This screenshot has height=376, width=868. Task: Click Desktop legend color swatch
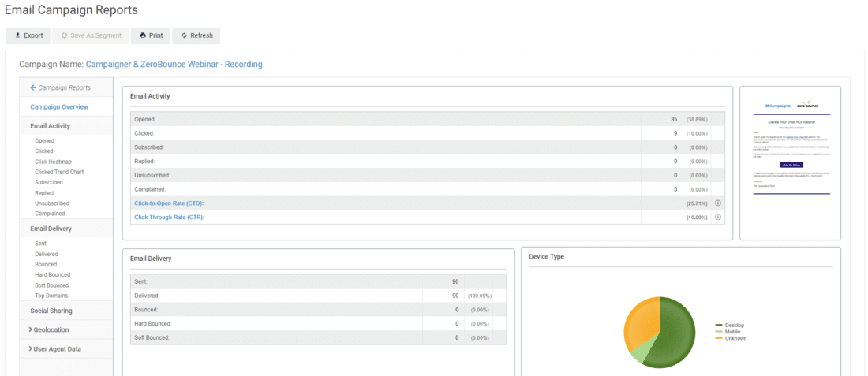pyautogui.click(x=719, y=326)
